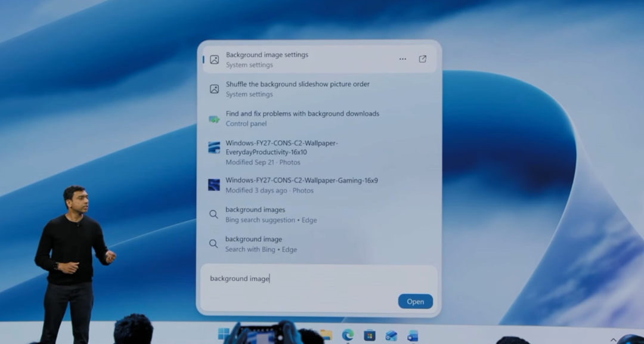The height and width of the screenshot is (344, 644).
Task: Click the picture icon beside Background image settings
Action: 215,60
